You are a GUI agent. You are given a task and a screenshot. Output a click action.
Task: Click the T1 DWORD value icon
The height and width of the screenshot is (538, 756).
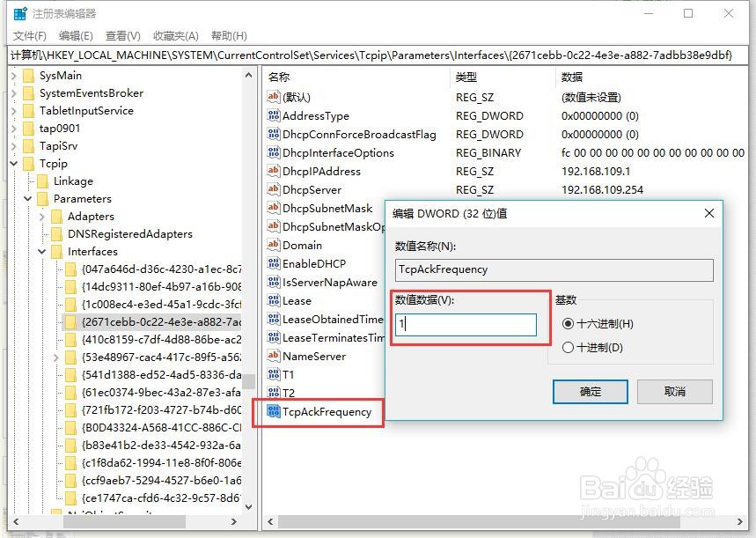pyautogui.click(x=274, y=374)
